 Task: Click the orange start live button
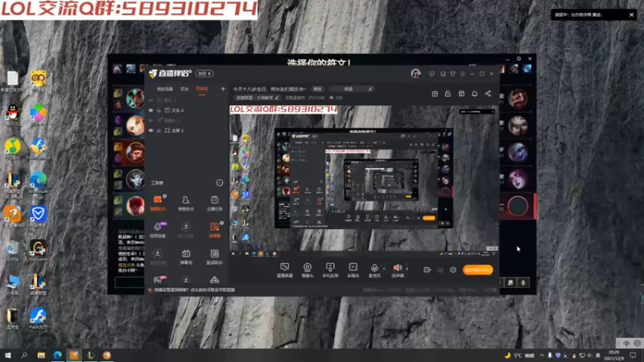coord(477,269)
